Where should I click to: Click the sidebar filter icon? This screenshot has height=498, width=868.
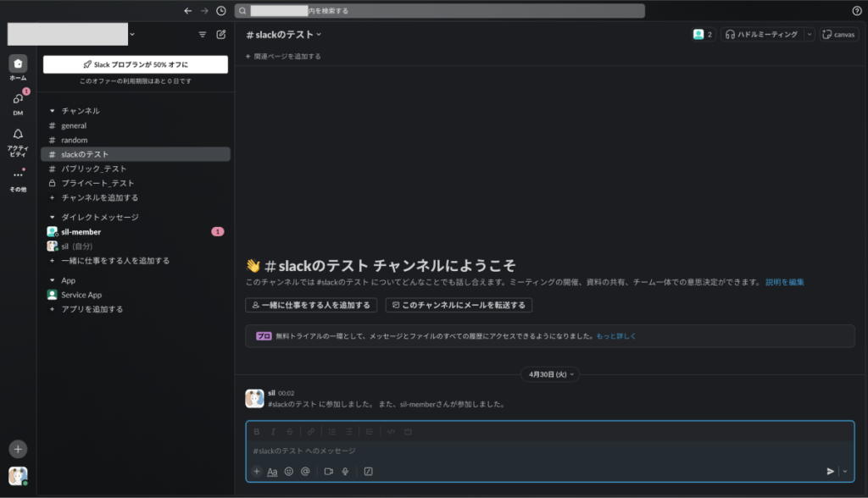point(202,35)
